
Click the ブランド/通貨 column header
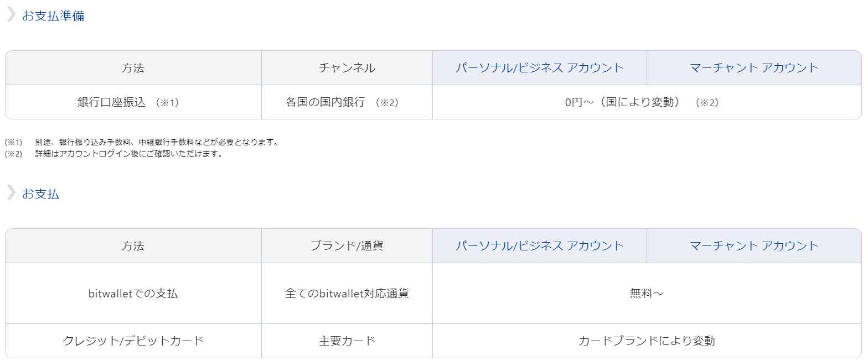(x=347, y=246)
